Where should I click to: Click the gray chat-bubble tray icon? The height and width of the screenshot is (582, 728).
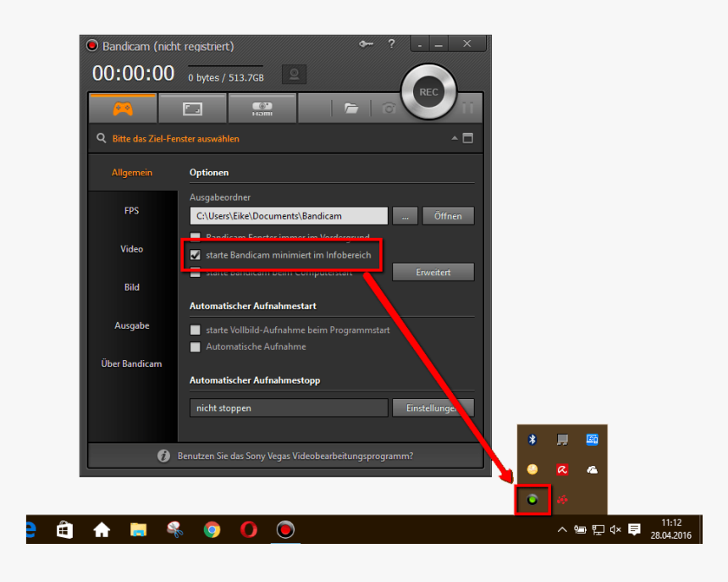coord(562,440)
